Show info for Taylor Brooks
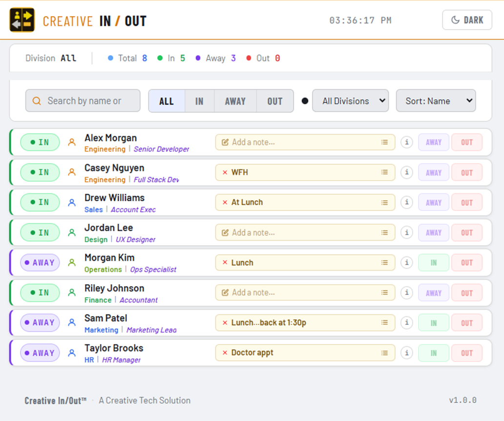The image size is (504, 421). point(407,353)
